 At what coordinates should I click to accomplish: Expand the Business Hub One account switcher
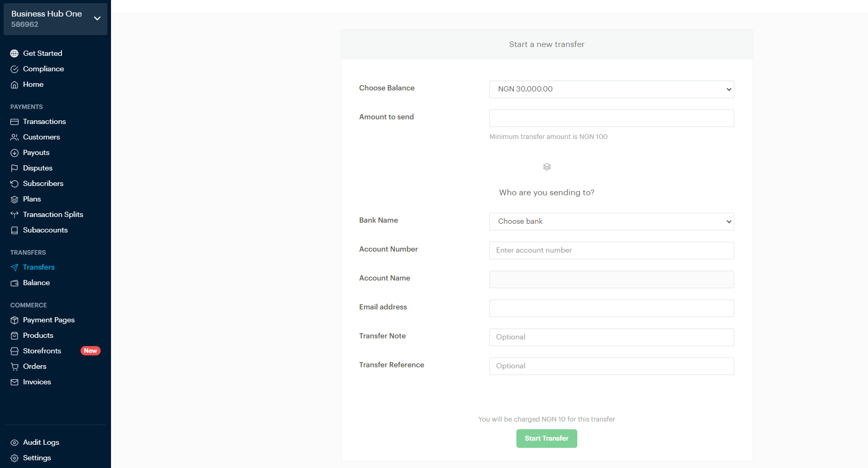point(97,18)
